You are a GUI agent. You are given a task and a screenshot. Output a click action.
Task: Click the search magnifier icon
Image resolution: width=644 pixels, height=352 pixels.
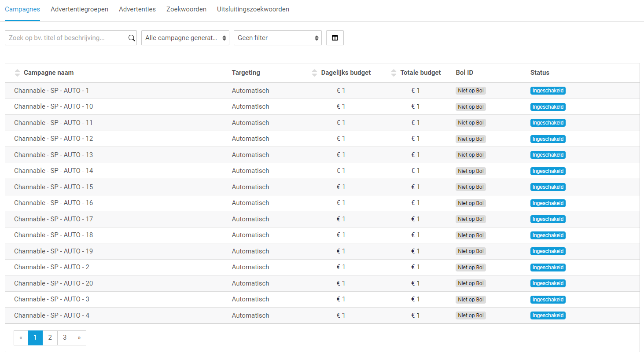point(132,38)
